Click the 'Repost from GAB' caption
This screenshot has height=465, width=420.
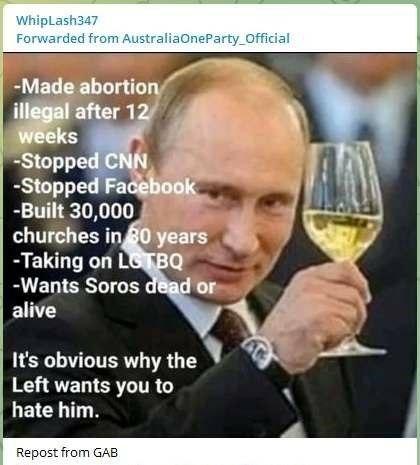click(x=67, y=453)
